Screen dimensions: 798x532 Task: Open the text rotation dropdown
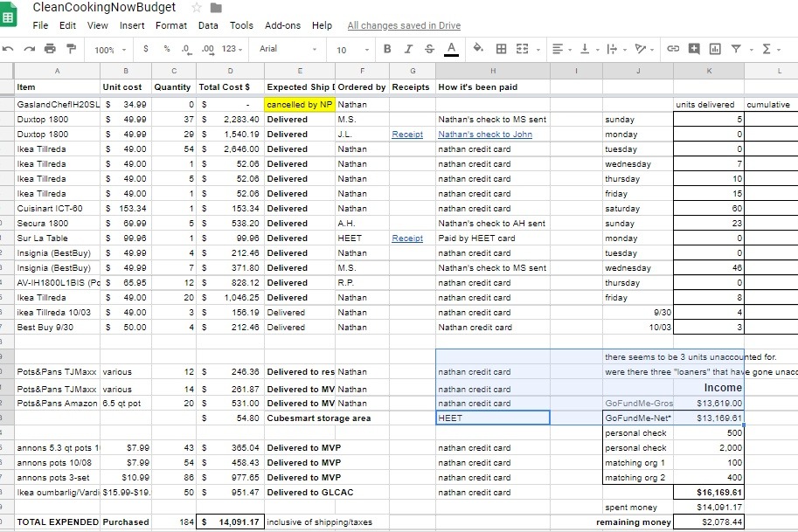click(644, 49)
